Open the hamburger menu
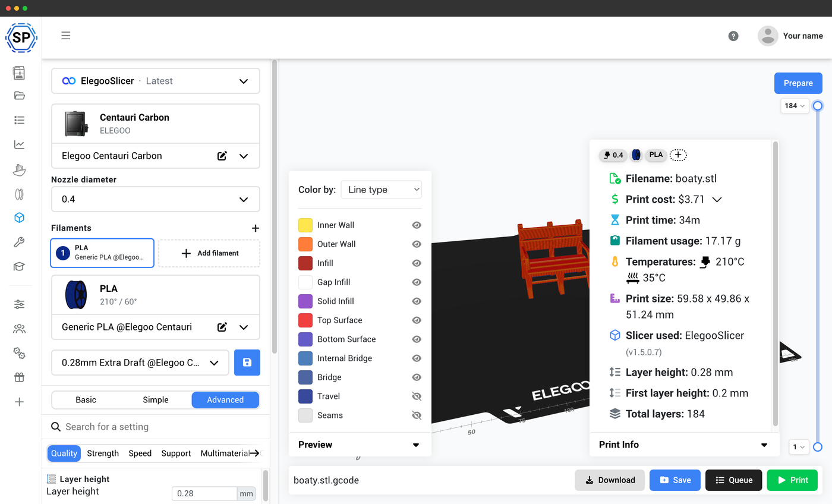 point(66,36)
